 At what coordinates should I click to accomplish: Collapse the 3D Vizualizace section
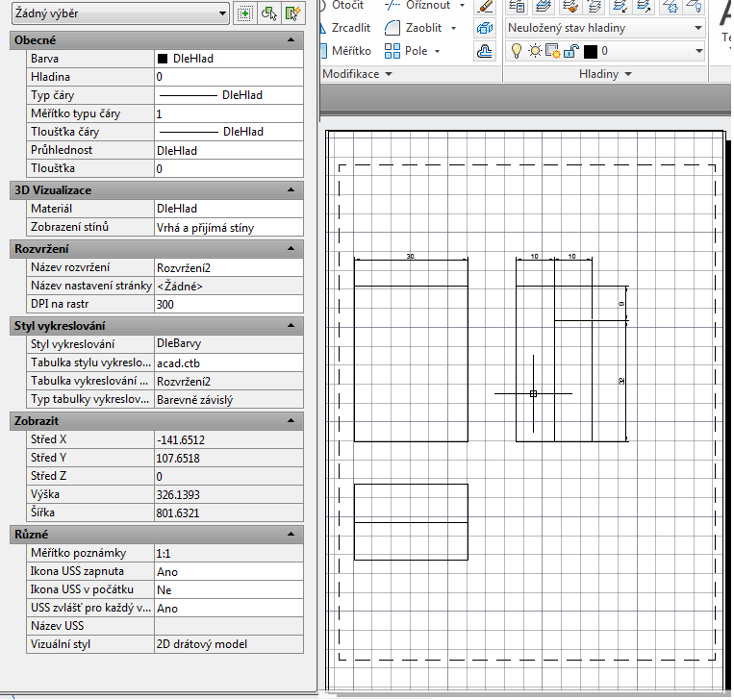pyautogui.click(x=291, y=190)
